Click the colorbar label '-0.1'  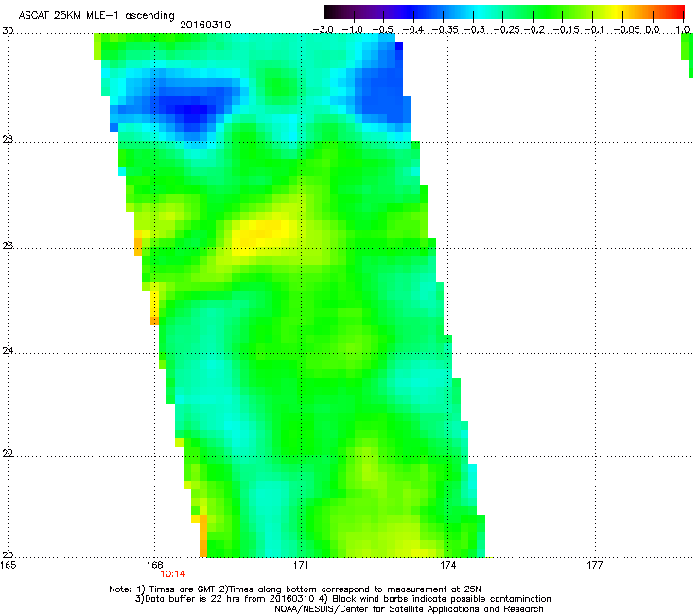(x=594, y=30)
